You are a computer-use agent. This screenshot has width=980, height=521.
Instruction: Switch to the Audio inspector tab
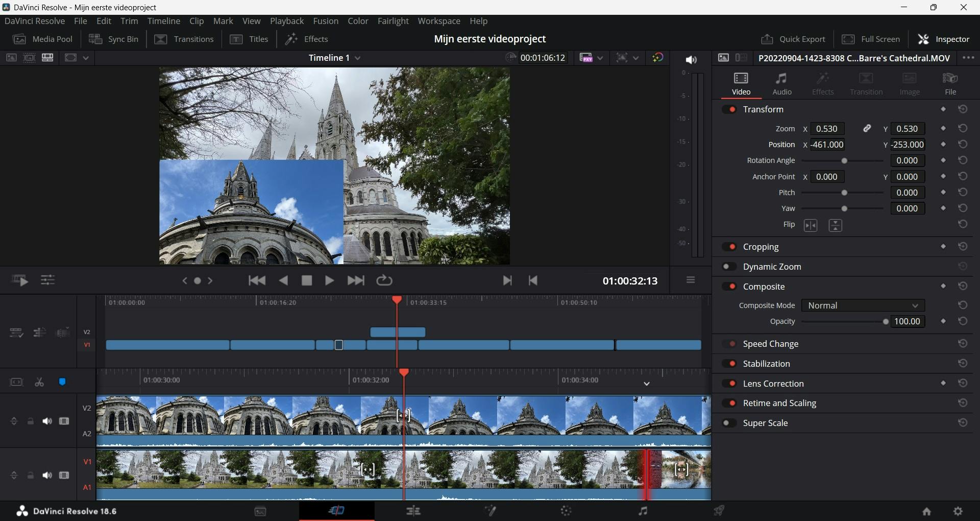[781, 83]
